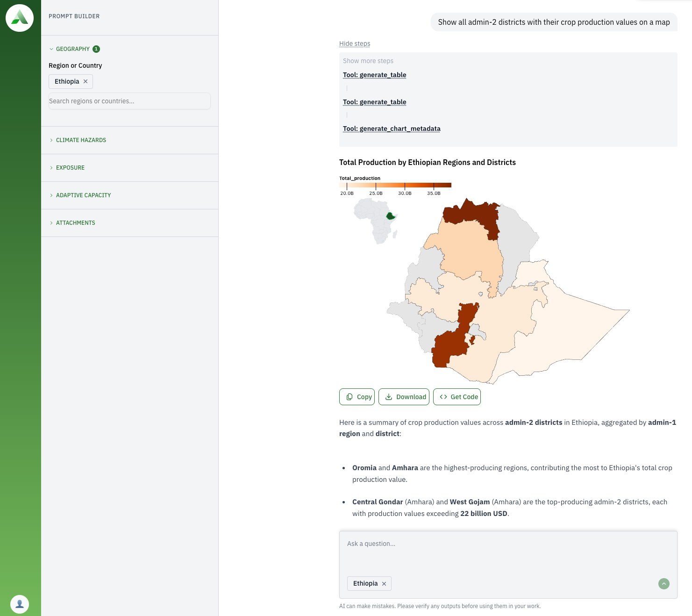Expand the Climate Hazards section
The height and width of the screenshot is (616, 692).
(x=81, y=140)
